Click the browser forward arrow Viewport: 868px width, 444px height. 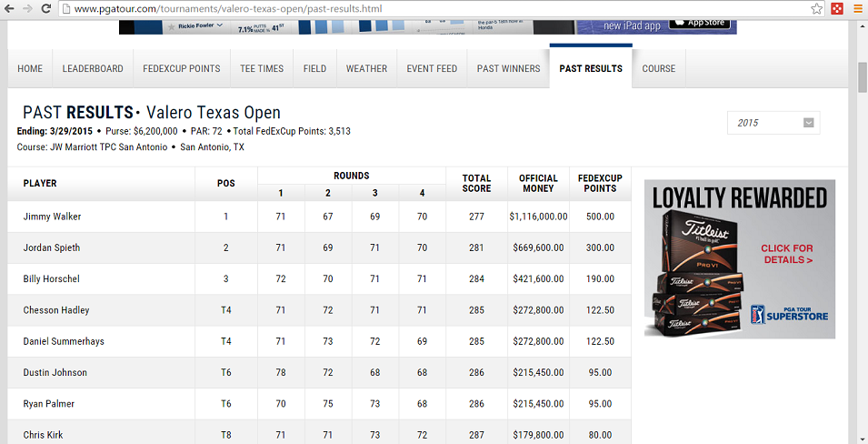pyautogui.click(x=28, y=9)
